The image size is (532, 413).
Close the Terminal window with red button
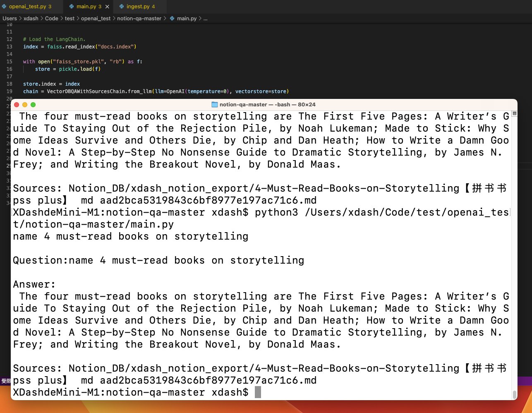(x=17, y=105)
